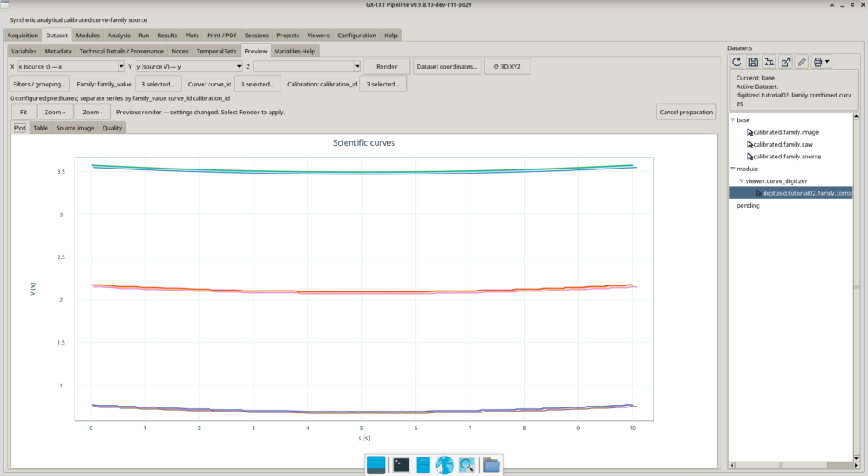Open the Quality tab
Viewport: 868px width, 476px height.
click(112, 128)
